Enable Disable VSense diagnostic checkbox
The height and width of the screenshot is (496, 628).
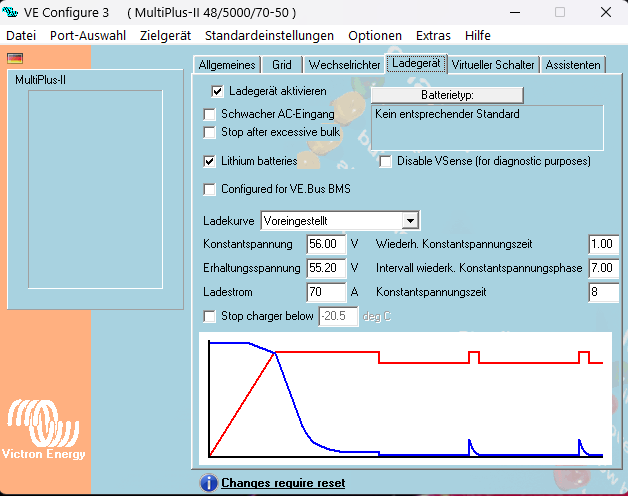(385, 161)
